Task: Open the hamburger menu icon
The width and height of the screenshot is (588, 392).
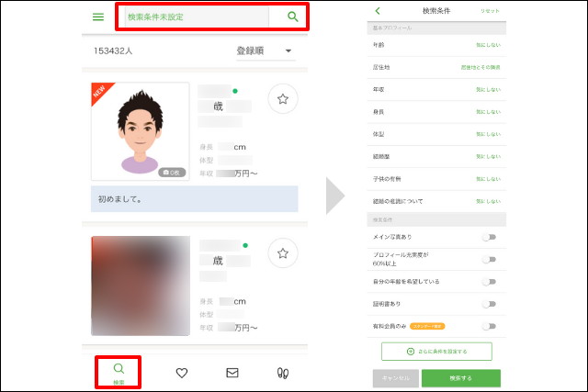Action: pyautogui.click(x=98, y=17)
